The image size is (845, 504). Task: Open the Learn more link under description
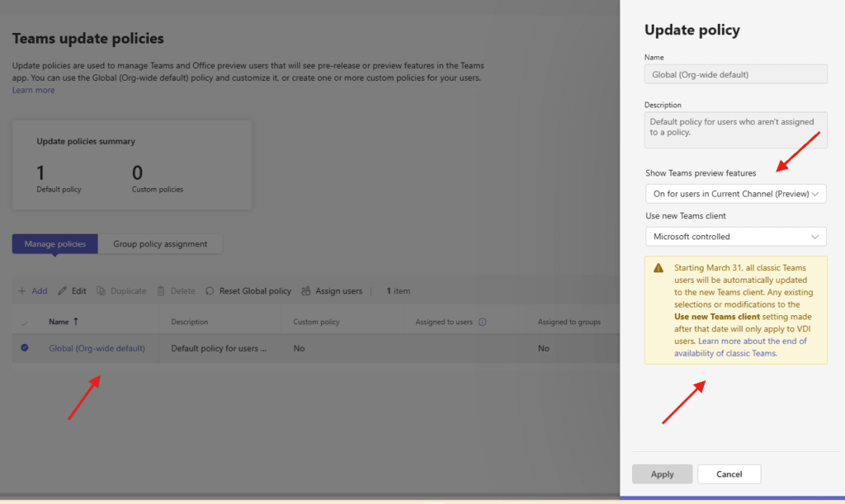click(x=34, y=90)
